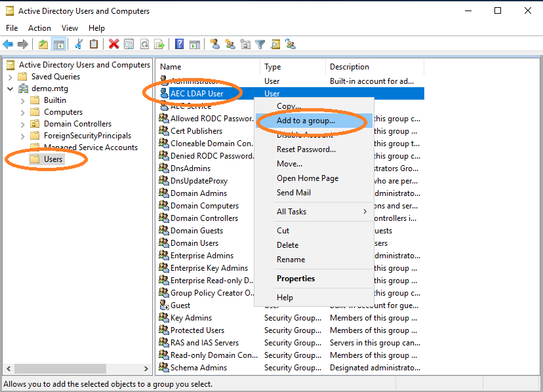The width and height of the screenshot is (543, 392).
Task: Choose Rename from the context menu
Action: point(292,259)
